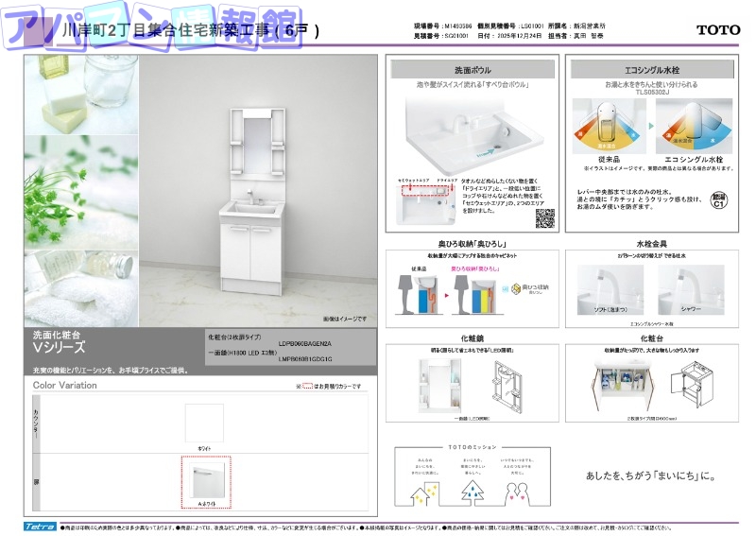Click the 化粧鏡 heading
This screenshot has width=756, height=536.
pyautogui.click(x=472, y=338)
